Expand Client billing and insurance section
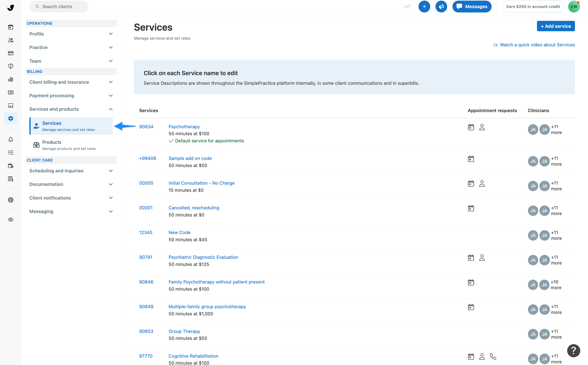This screenshot has width=588, height=365. pyautogui.click(x=71, y=82)
